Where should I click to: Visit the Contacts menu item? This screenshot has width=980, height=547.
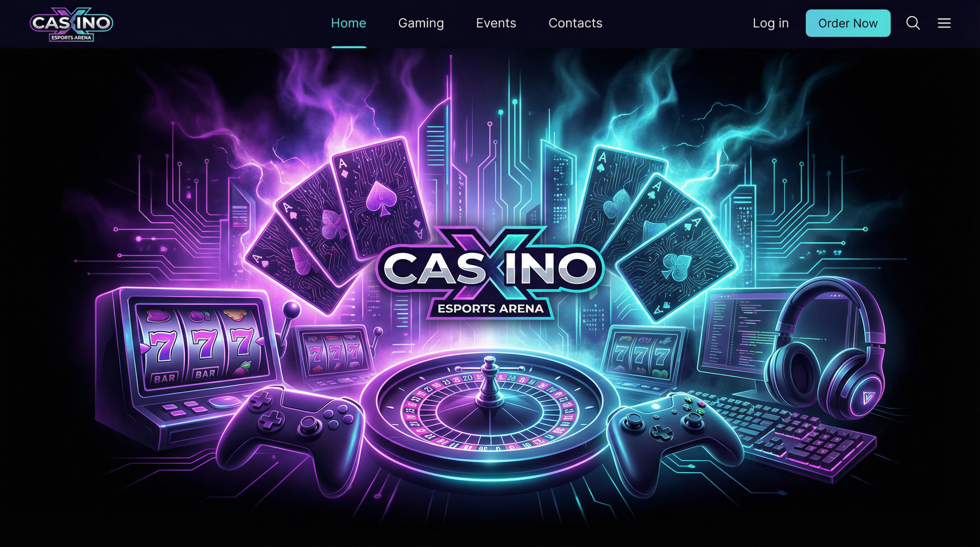pos(575,23)
